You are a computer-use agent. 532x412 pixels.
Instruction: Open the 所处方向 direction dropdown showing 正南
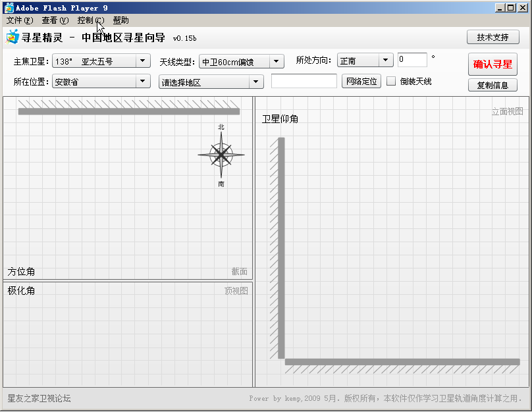click(386, 61)
